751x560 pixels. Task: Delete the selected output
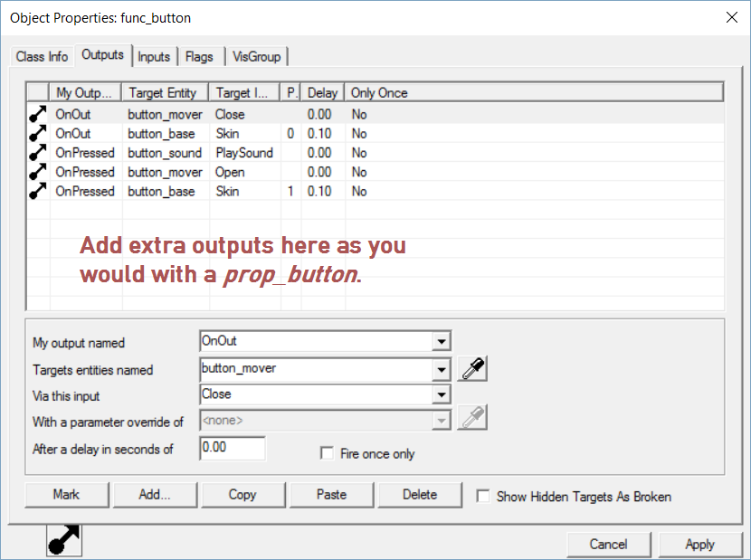coord(420,494)
